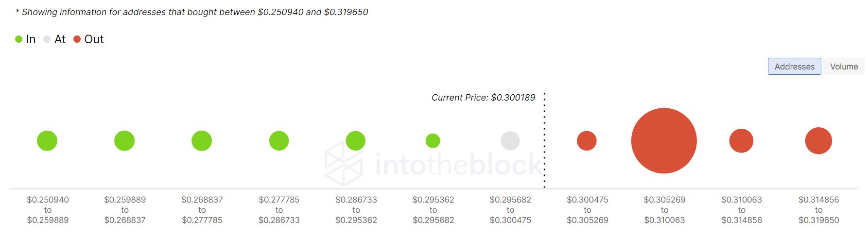Image resolution: width=868 pixels, height=239 pixels.
Task: Click the largest red bubble at $0.305269
Action: 664,141
